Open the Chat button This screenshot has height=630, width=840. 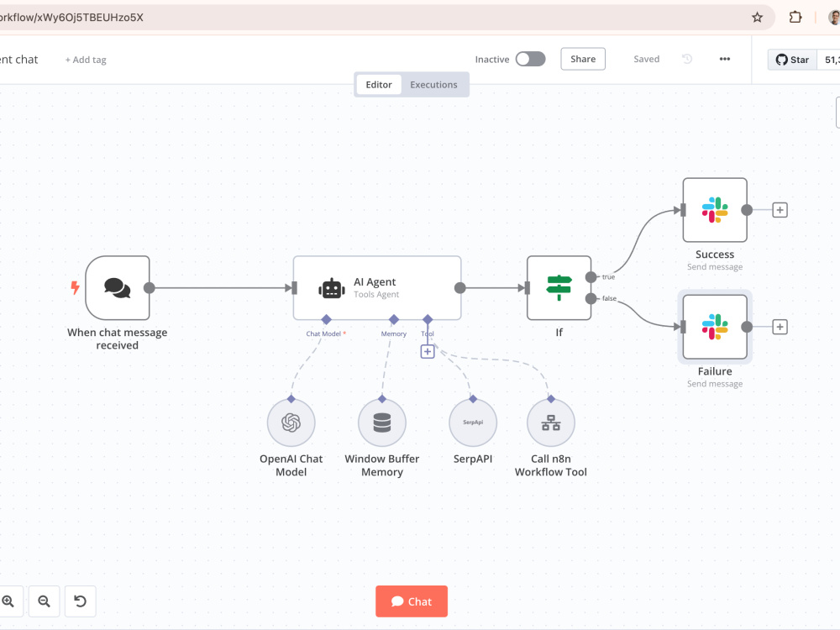(412, 601)
